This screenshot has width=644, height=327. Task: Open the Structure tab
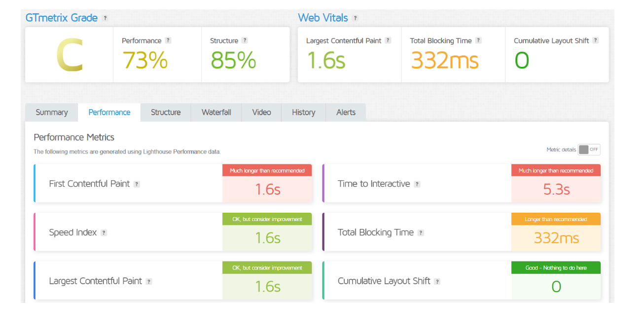(166, 112)
